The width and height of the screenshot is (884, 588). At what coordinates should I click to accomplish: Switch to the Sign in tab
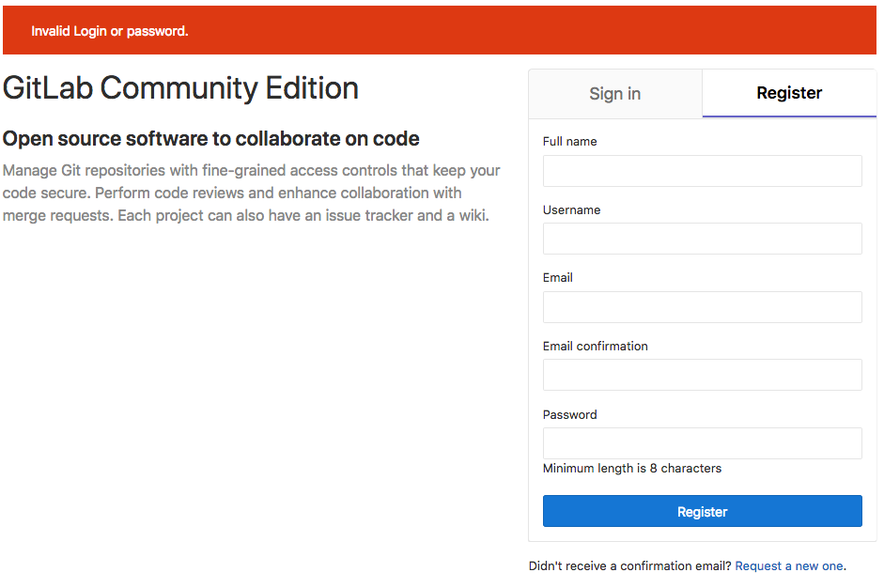coord(615,94)
